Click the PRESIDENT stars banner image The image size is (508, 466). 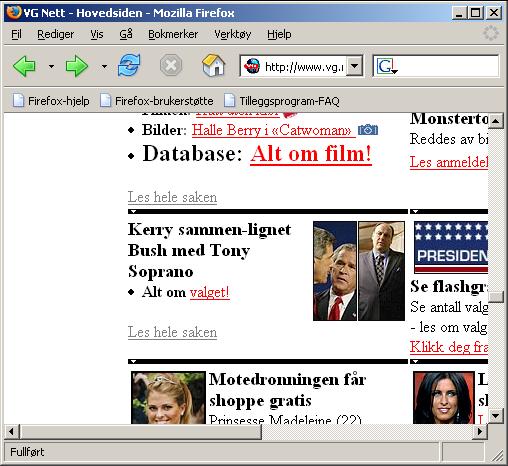click(451, 247)
